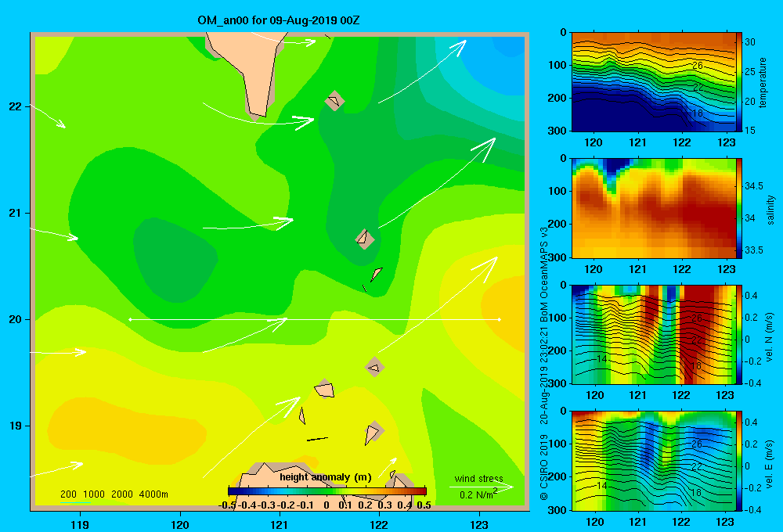Click the 'vel. E (m/s)' axis label
Viewport: 783px width, 532px height.
[770, 464]
